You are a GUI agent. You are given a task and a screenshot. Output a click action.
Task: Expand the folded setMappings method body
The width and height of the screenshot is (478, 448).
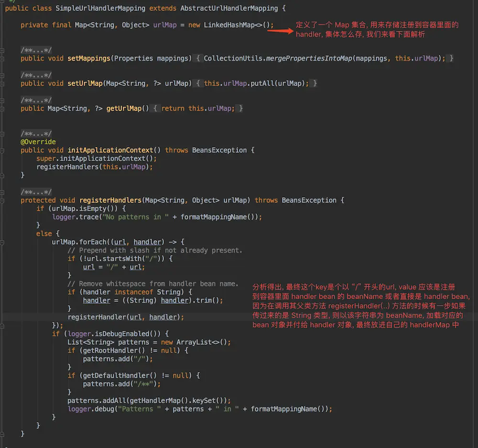pos(198,58)
